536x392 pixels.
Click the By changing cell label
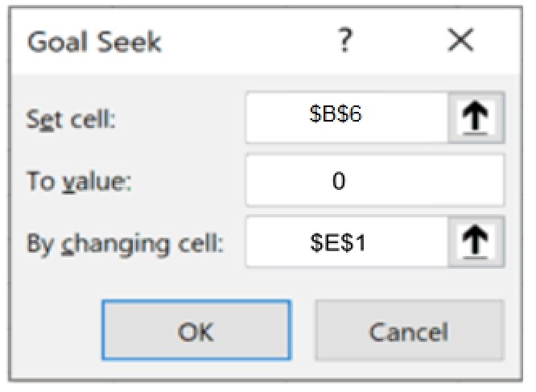coord(125,242)
